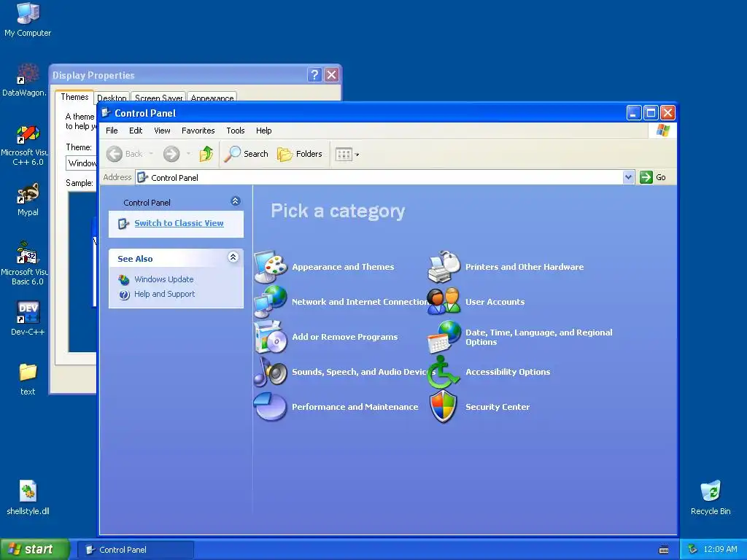Open the Forward history dropdown arrow
747x560 pixels.
[188, 154]
